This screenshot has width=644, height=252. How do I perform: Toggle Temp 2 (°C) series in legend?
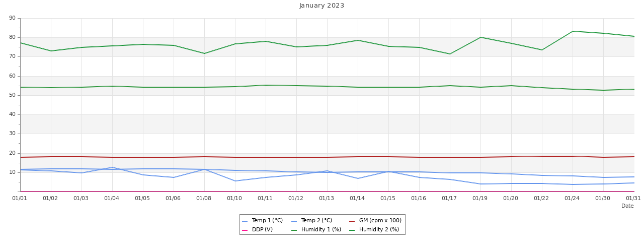click(316, 221)
